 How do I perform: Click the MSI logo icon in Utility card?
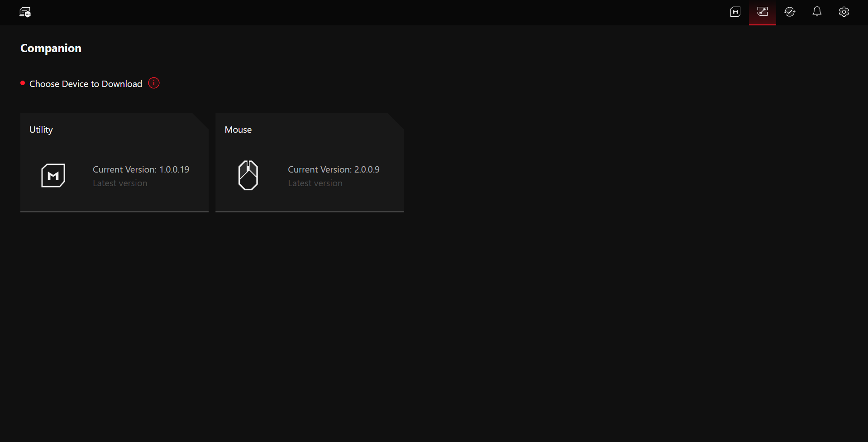tap(53, 175)
